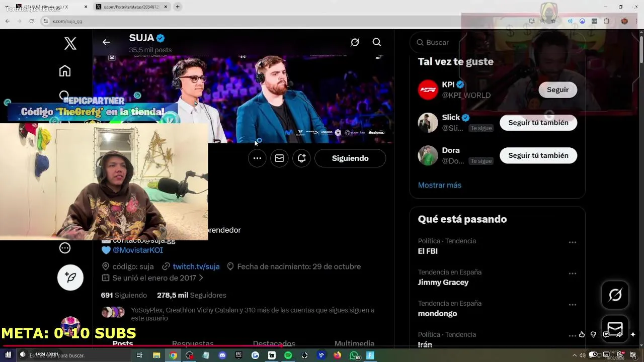Open options for mondongo trend

(573, 305)
